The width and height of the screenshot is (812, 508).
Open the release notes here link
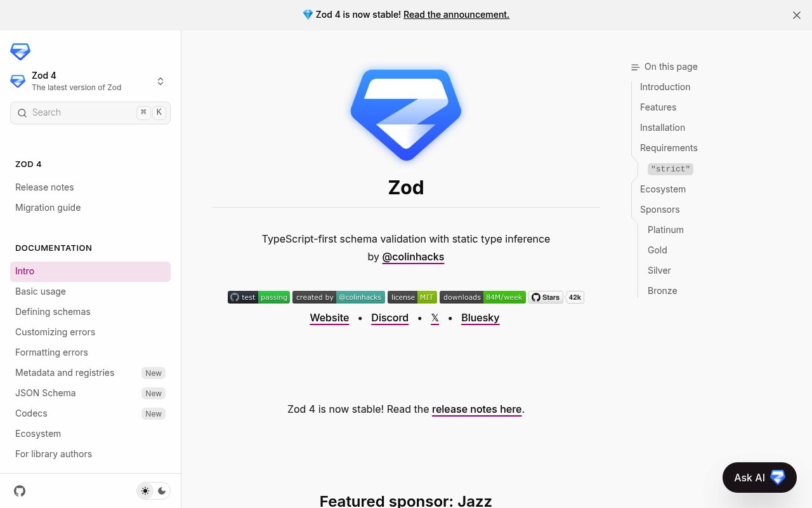[x=476, y=410]
